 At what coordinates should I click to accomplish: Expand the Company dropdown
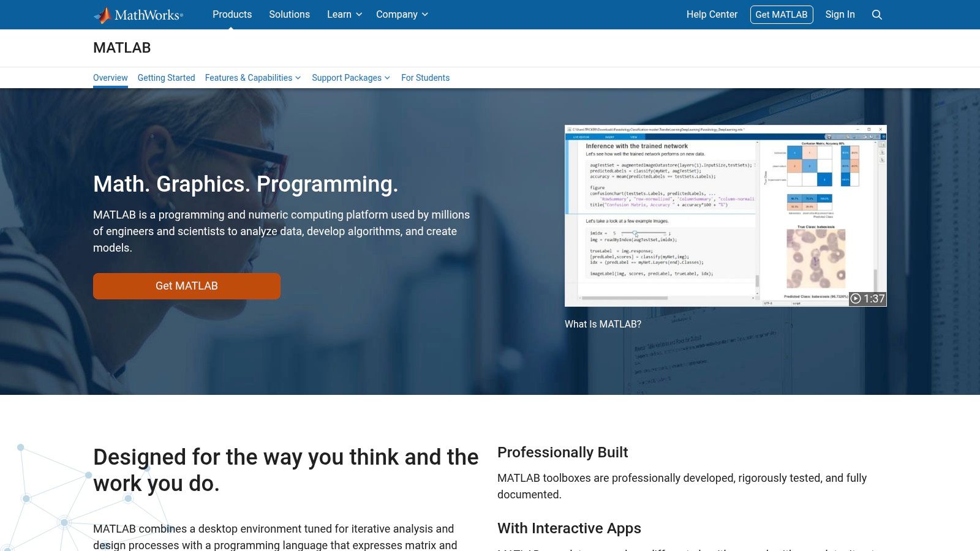402,15
